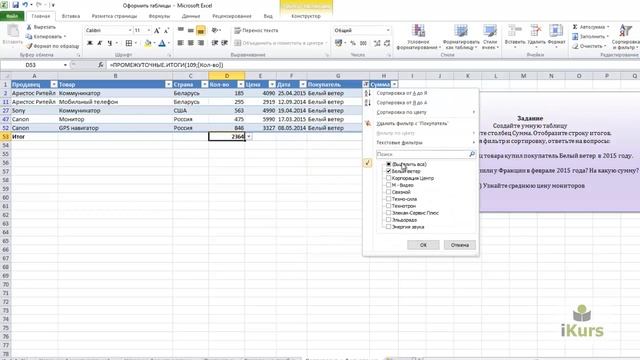
Task: Decrease font size with the smaller A icon
Action: point(166,31)
